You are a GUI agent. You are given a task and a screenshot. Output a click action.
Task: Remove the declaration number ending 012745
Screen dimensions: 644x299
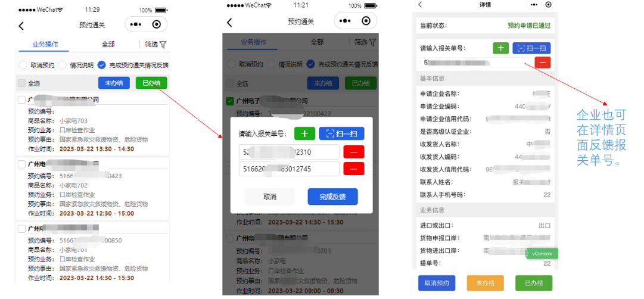point(354,169)
